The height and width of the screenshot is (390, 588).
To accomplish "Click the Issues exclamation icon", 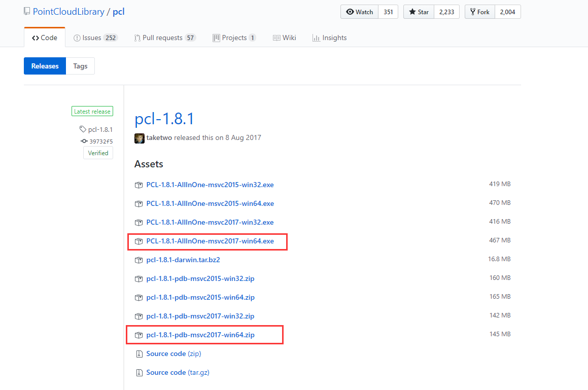I will point(77,38).
